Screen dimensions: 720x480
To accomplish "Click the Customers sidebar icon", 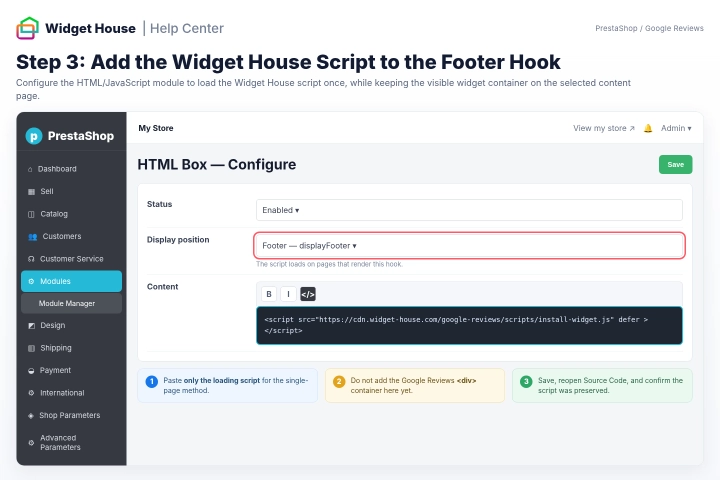I will point(32,237).
